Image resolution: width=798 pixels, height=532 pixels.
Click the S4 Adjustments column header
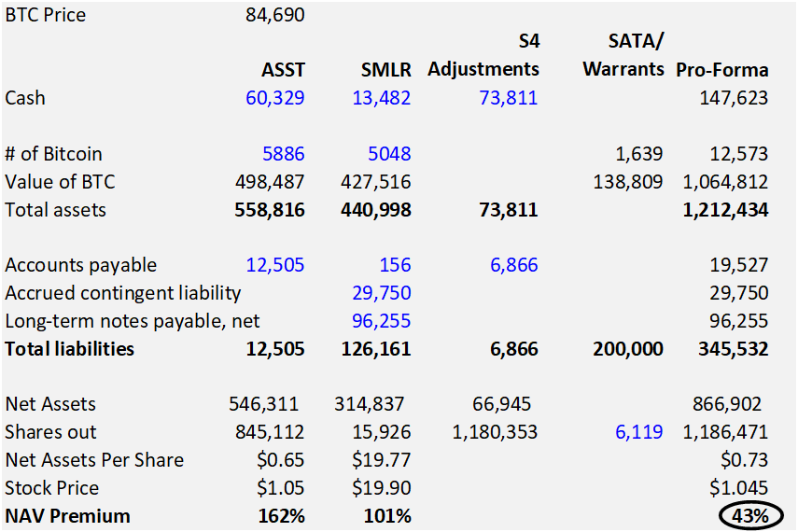tap(483, 55)
